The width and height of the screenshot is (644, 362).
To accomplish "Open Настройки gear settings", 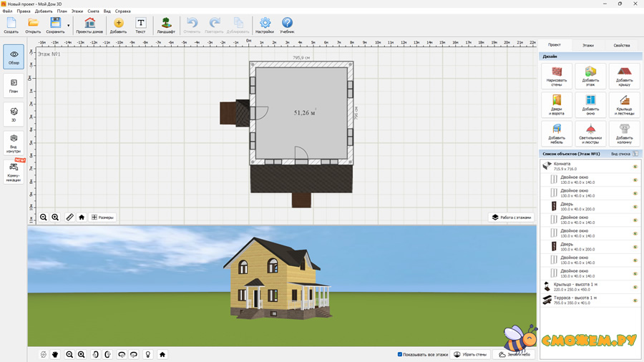I will [265, 26].
